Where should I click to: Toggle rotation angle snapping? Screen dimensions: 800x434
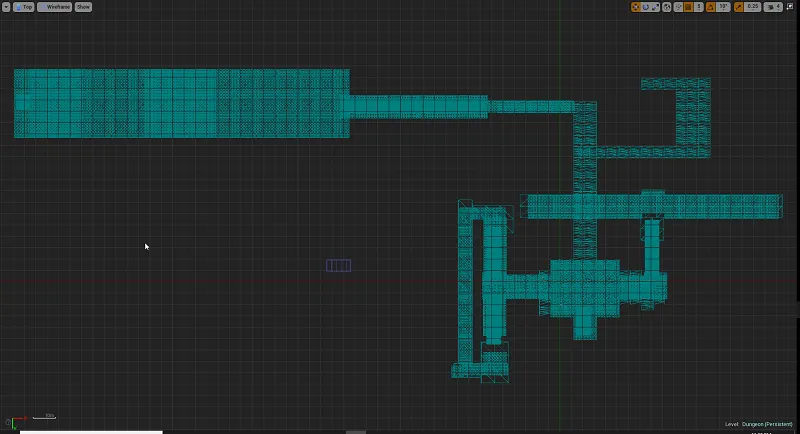point(710,7)
